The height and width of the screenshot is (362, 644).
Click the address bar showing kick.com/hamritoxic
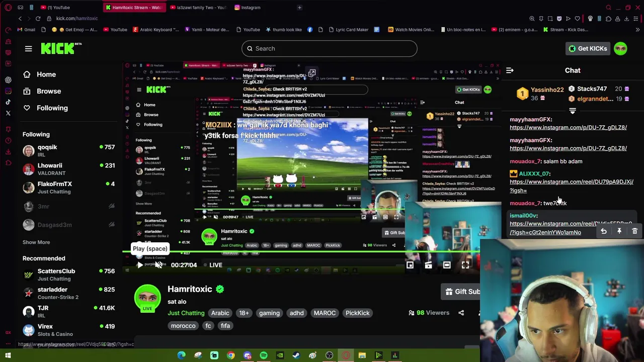[77, 19]
